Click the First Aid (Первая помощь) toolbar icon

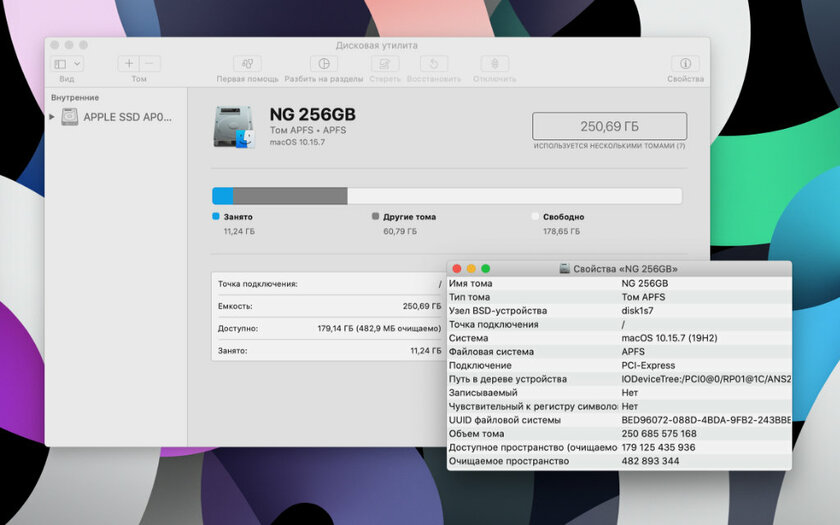pos(248,64)
